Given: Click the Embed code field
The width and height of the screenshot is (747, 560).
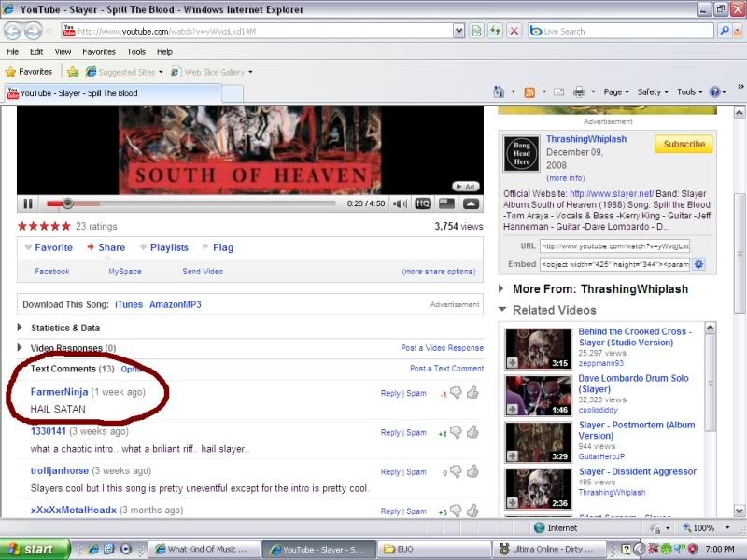Looking at the screenshot, I should tap(614, 264).
